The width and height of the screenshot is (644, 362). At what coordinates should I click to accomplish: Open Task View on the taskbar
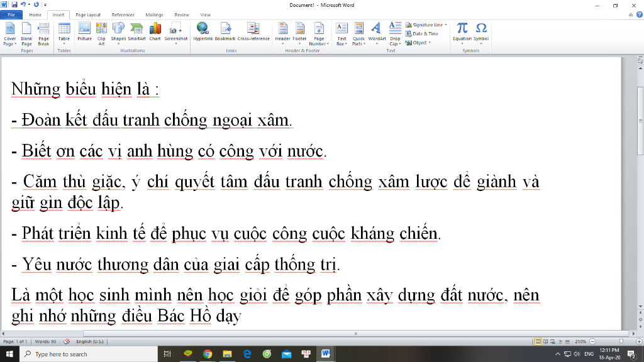pyautogui.click(x=167, y=354)
